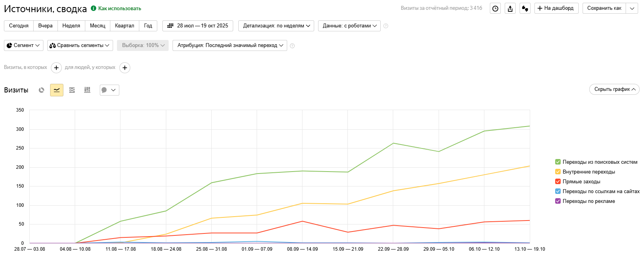Image resolution: width=644 pixels, height=255 pixels.
Task: Click the 'На дашборд' button
Action: [x=555, y=8]
